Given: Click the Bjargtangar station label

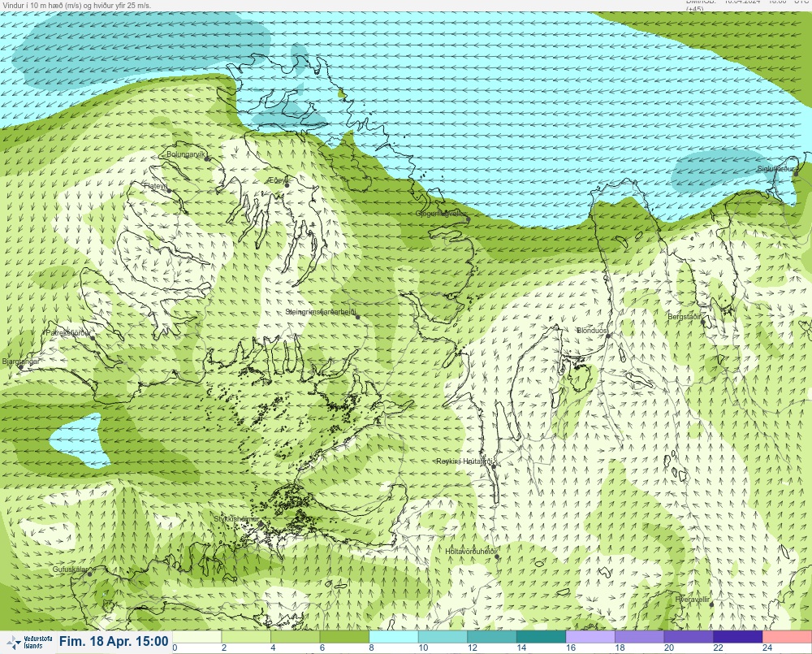Looking at the screenshot, I should 21,362.
